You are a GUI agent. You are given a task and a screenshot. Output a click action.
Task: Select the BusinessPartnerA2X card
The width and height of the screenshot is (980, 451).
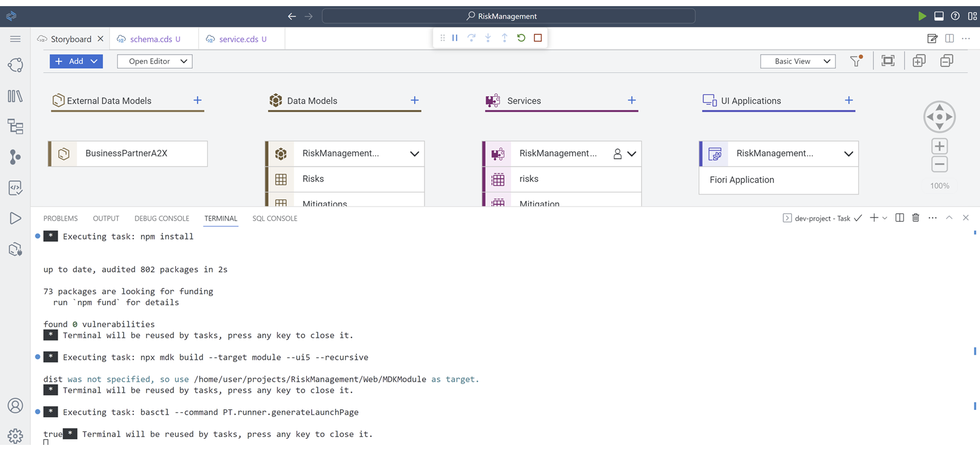point(128,154)
